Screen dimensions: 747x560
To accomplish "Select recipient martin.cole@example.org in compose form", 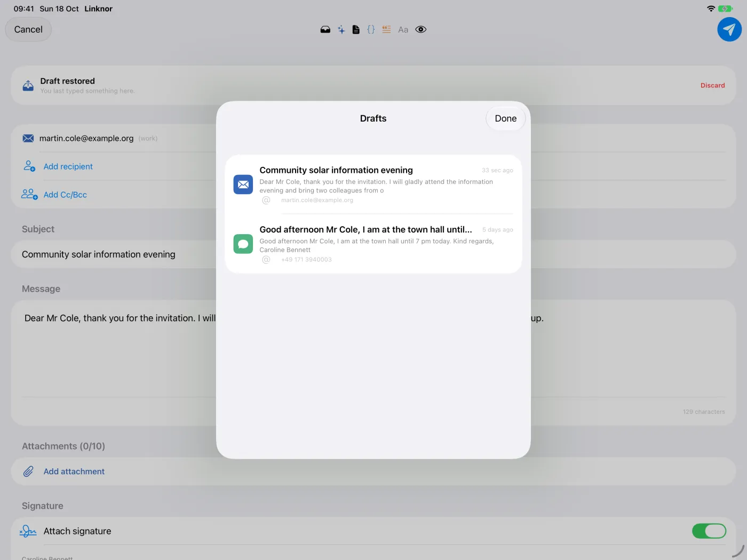I will (86, 138).
